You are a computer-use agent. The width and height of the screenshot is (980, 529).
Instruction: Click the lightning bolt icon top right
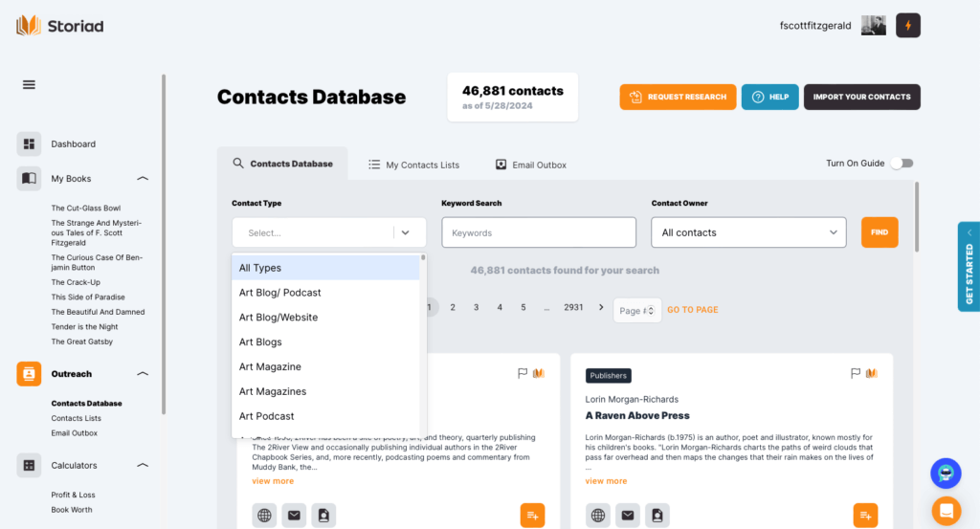coord(907,26)
